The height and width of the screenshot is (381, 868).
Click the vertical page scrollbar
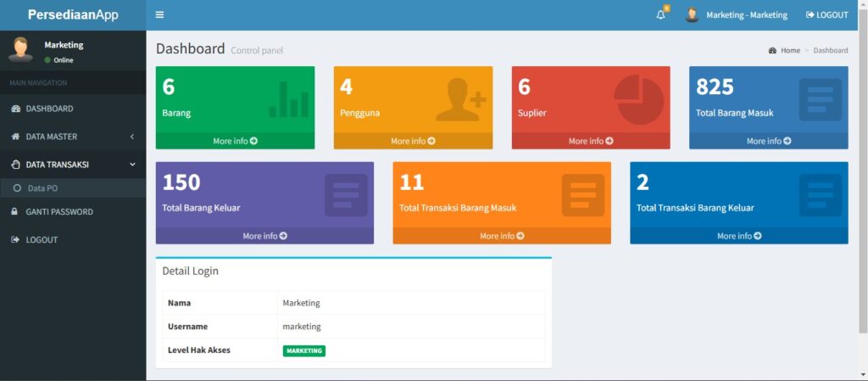(x=863, y=171)
